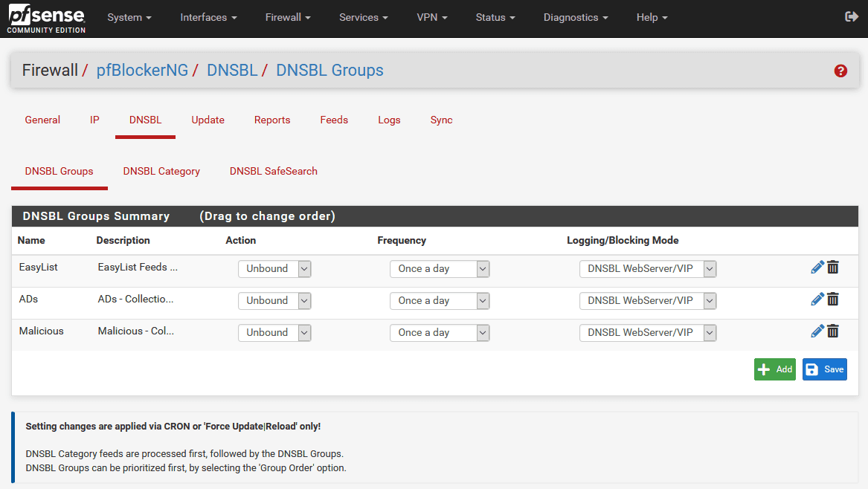This screenshot has height=489, width=868.
Task: Click the Logging/Blocking Mode column header
Action: click(623, 241)
